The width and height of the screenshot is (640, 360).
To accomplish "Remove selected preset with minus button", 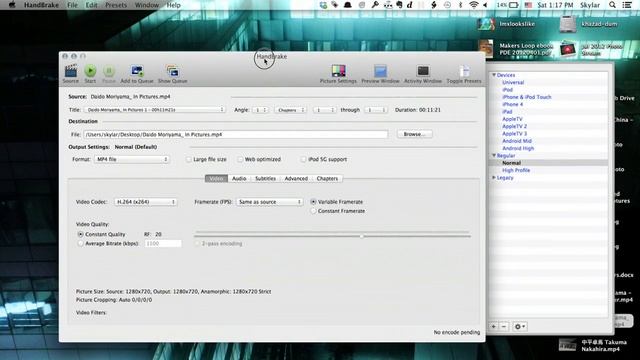I will pos(504,327).
